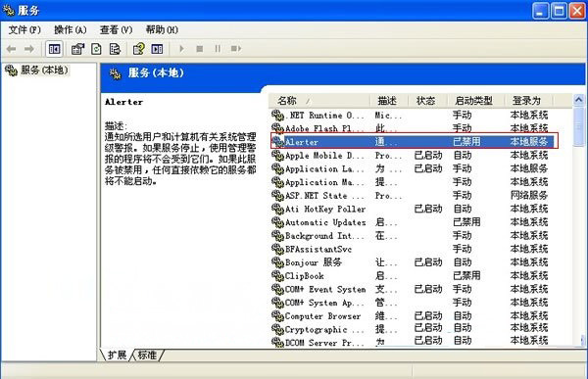The image size is (588, 379).
Task: Click the toolbar icon right of Help
Action: [x=157, y=49]
